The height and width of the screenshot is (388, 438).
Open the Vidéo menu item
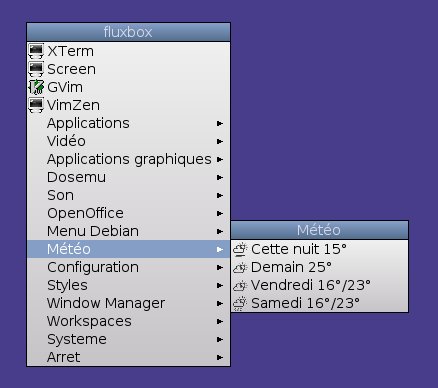click(x=128, y=141)
